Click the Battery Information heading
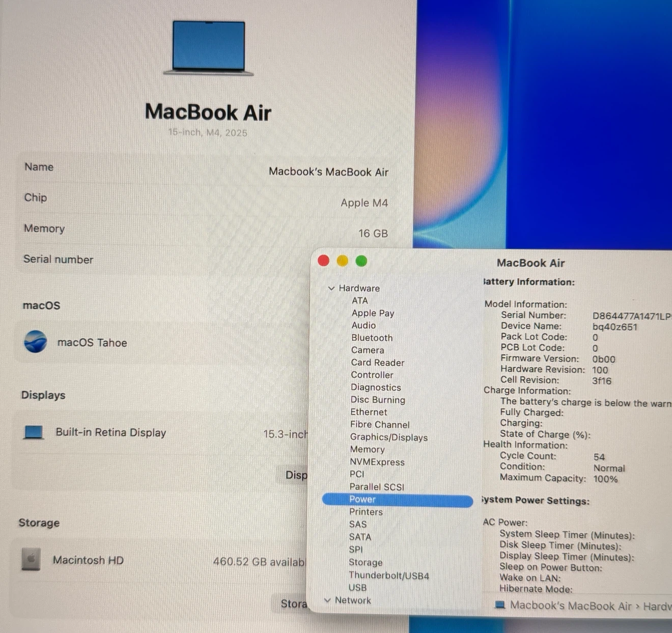Screen dimensions: 672x633 [528, 282]
